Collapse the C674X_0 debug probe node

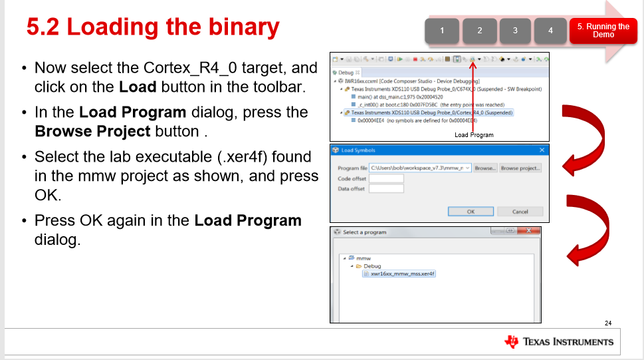coord(342,89)
